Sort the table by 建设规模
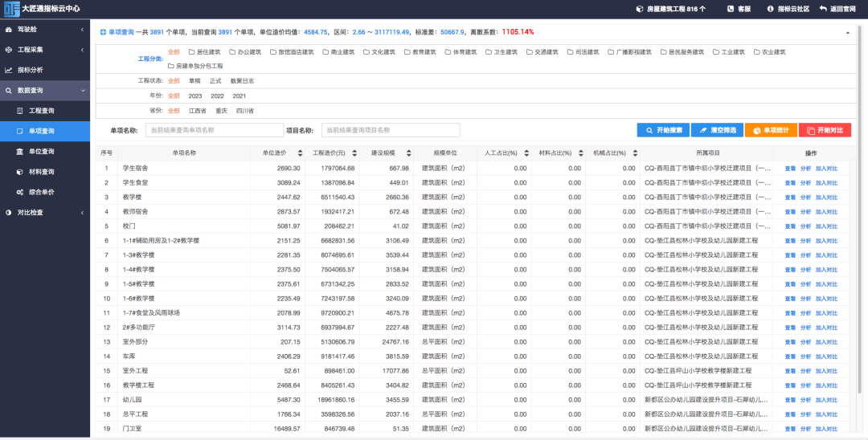Image resolution: width=868 pixels, height=440 pixels. (x=408, y=153)
